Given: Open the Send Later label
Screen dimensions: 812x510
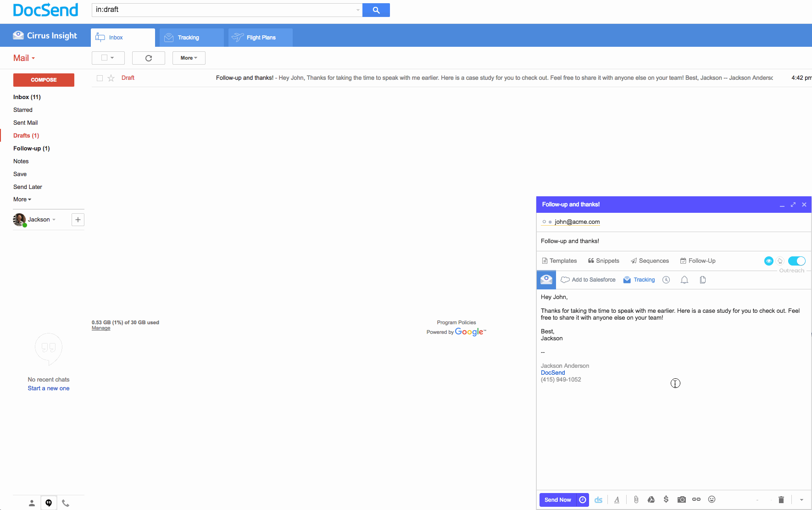Looking at the screenshot, I should [28, 187].
